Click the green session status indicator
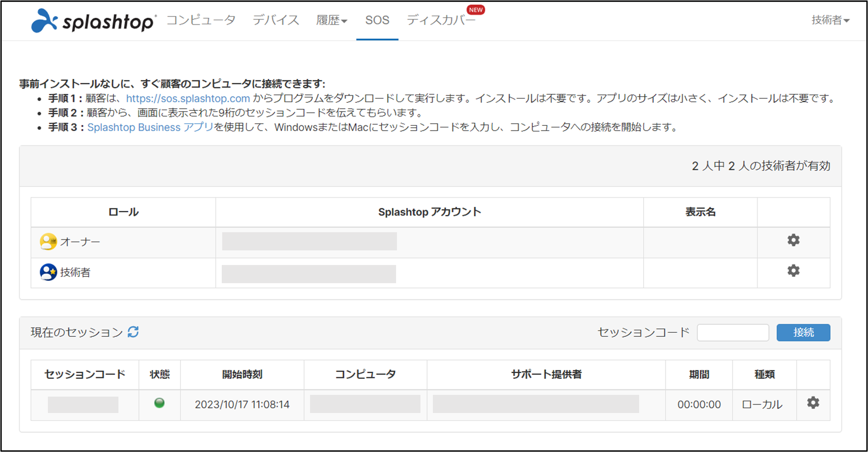The image size is (868, 452). pyautogui.click(x=159, y=403)
